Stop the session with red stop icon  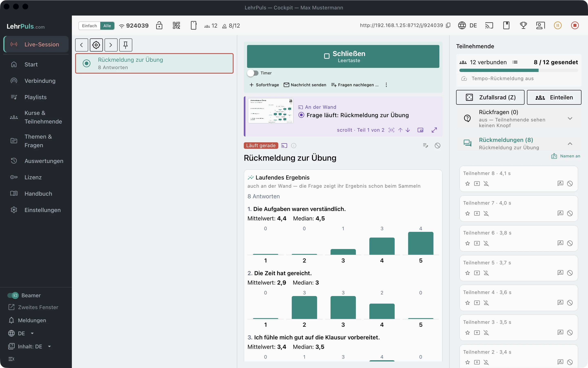575,25
